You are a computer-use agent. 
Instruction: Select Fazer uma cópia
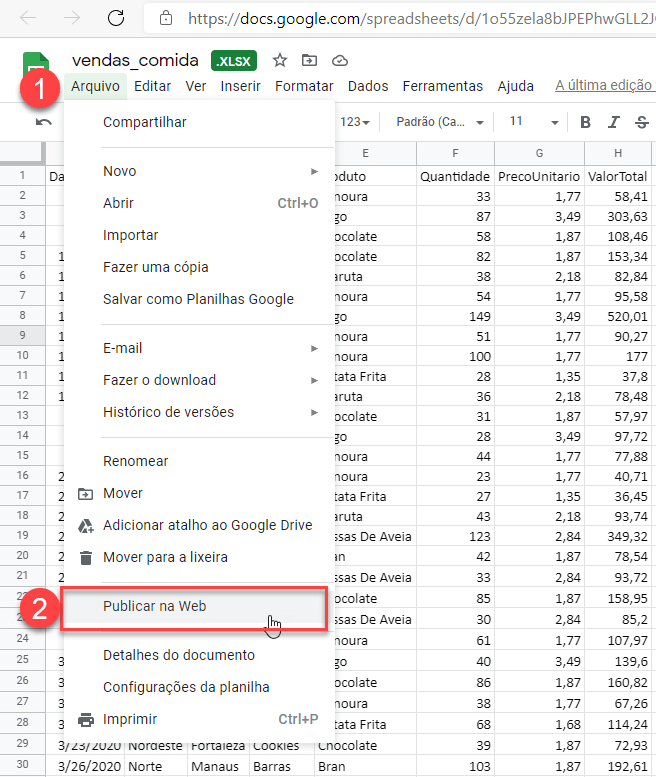(x=200, y=268)
